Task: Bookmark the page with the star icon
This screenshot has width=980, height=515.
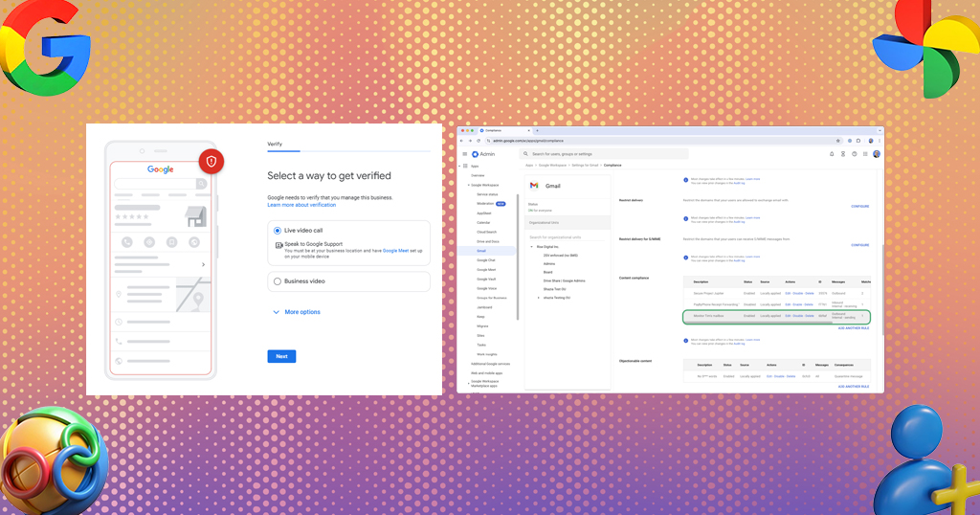Action: click(x=837, y=141)
